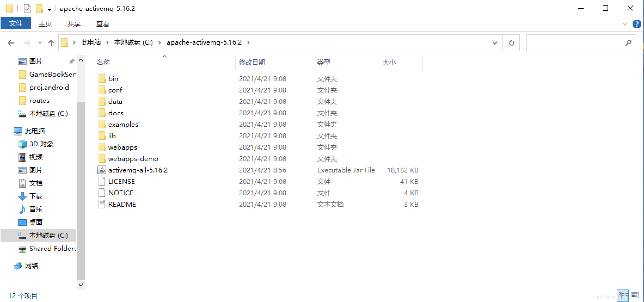Select the docs folder icon

[102, 113]
